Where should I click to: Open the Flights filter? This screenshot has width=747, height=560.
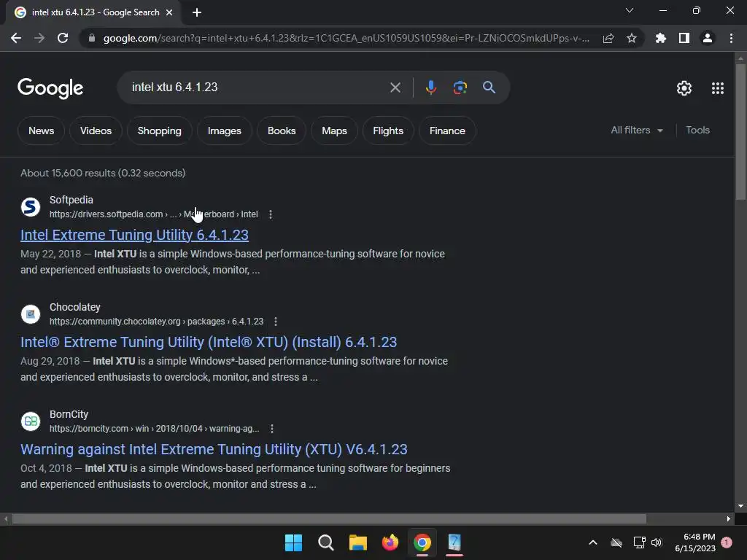click(388, 131)
